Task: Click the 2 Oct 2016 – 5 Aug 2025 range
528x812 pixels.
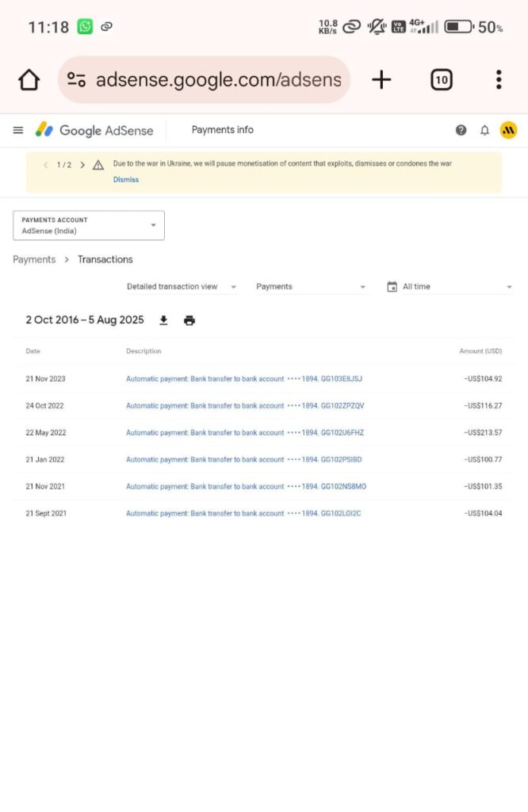Action: tap(85, 320)
